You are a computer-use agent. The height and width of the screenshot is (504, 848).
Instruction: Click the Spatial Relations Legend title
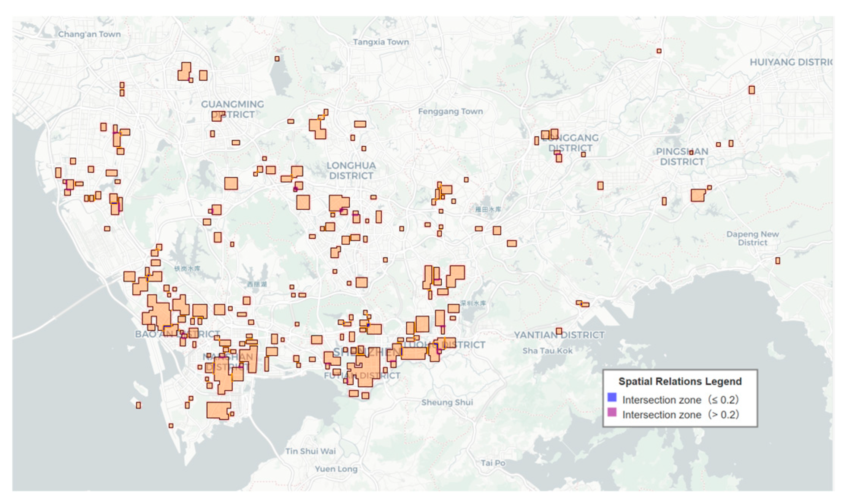pos(680,381)
